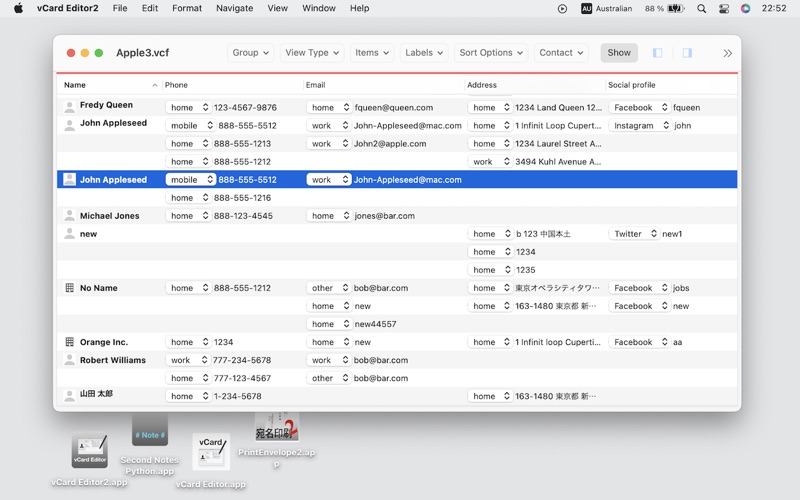The height and width of the screenshot is (500, 800).
Task: Open the vCard Editor2 application menu
Action: pyautogui.click(x=67, y=8)
